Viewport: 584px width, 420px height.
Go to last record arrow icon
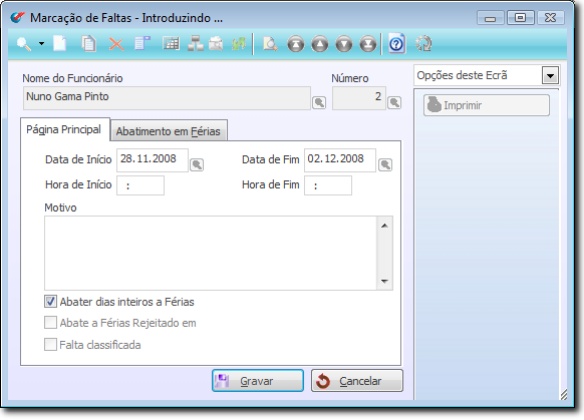[x=368, y=44]
